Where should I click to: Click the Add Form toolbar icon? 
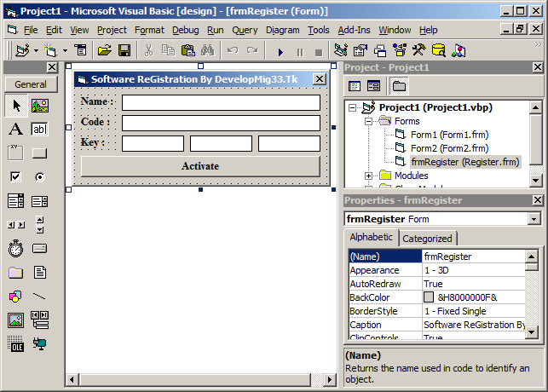tap(50, 50)
